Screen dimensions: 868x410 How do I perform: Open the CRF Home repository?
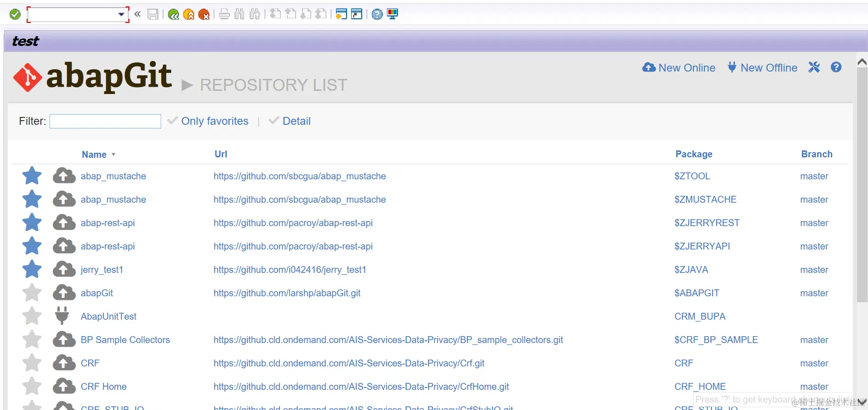tap(104, 387)
